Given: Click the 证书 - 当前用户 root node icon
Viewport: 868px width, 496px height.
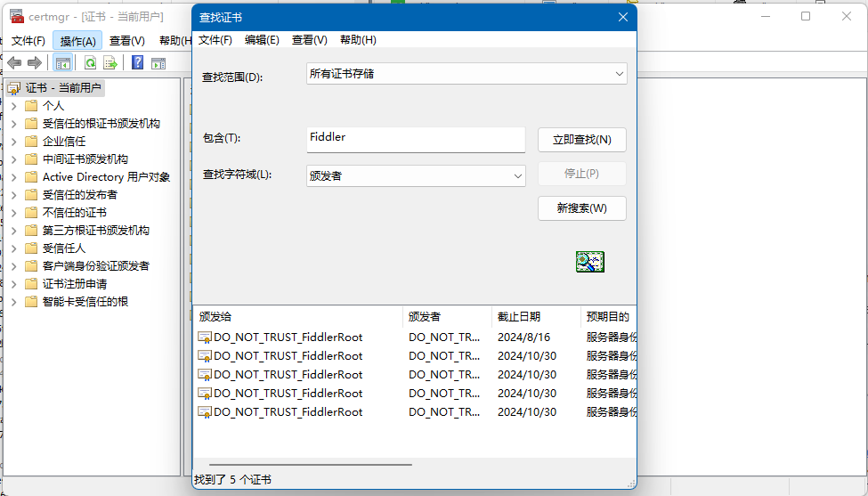Looking at the screenshot, I should pos(14,88).
